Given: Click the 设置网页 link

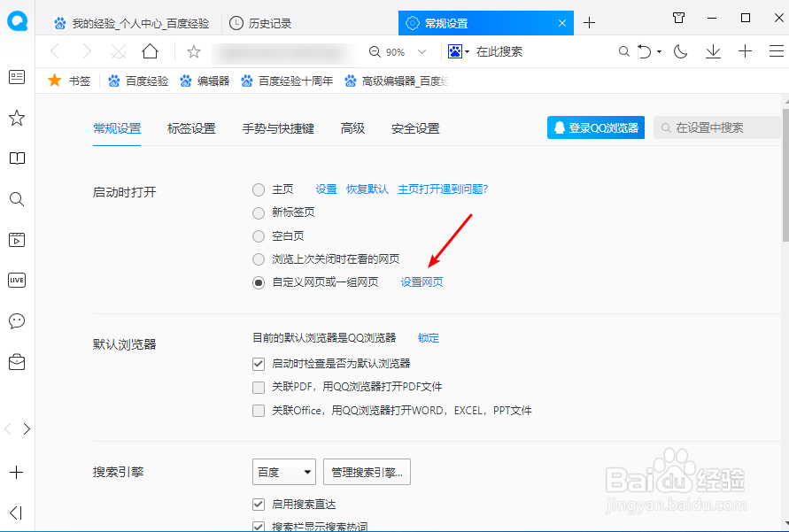Looking at the screenshot, I should 422,281.
